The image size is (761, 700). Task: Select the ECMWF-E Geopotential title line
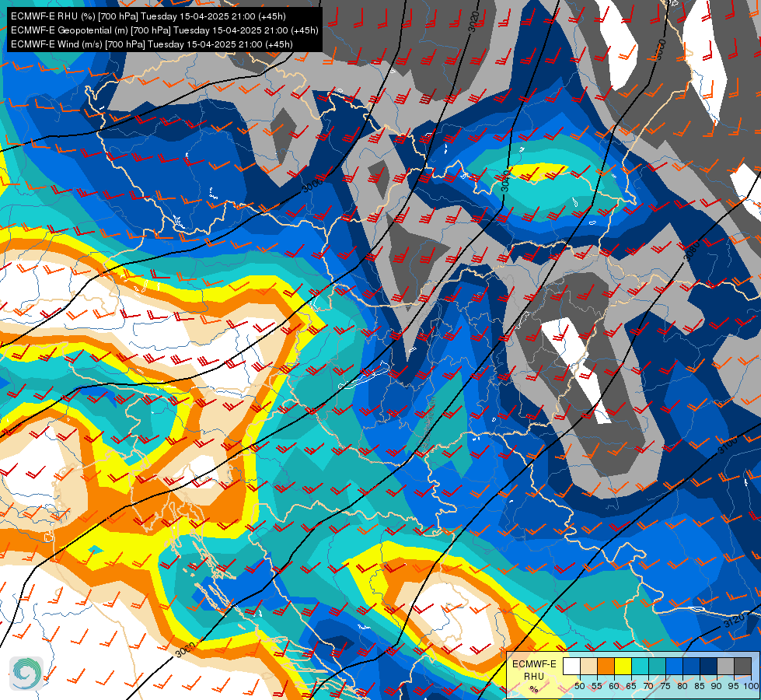(165, 30)
